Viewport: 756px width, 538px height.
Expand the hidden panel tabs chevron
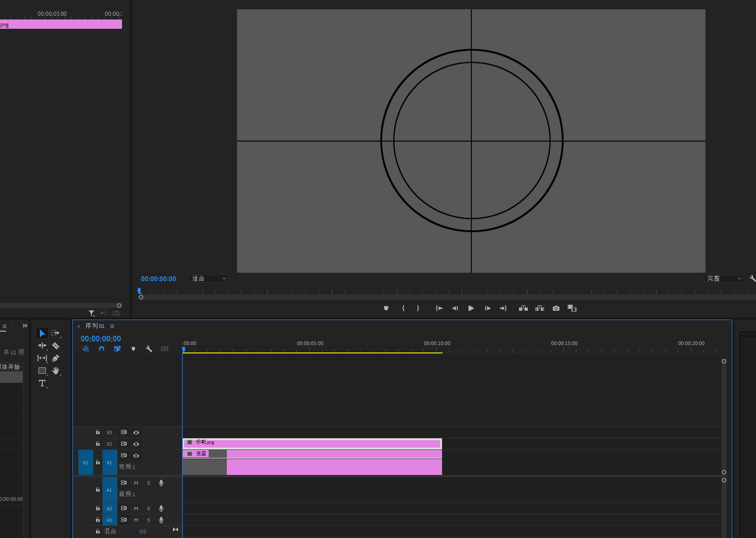[x=25, y=326]
